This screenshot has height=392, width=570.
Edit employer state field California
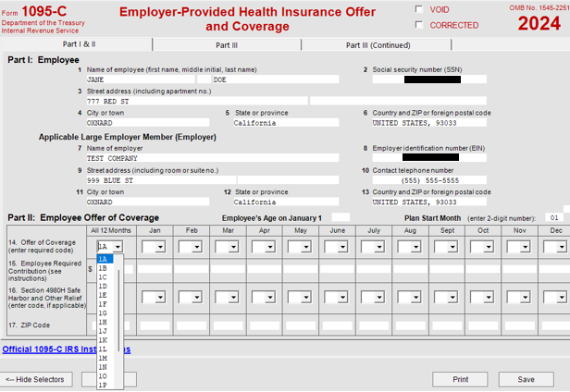(286, 202)
